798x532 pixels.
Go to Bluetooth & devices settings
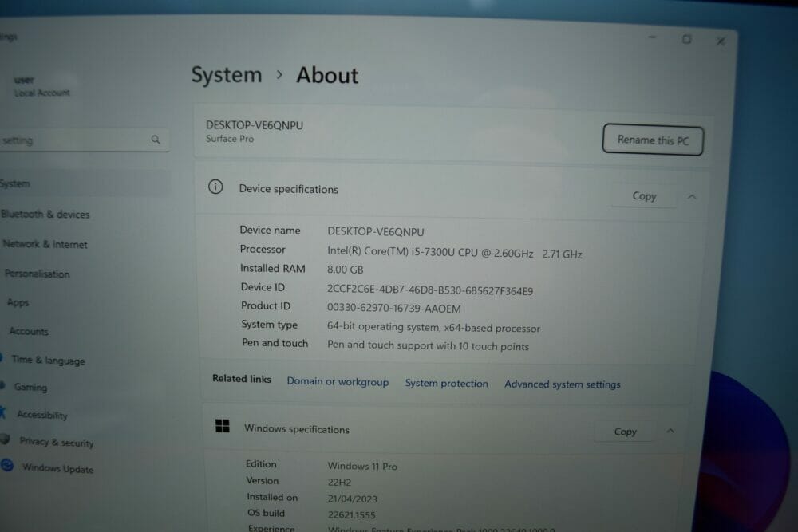[45, 214]
